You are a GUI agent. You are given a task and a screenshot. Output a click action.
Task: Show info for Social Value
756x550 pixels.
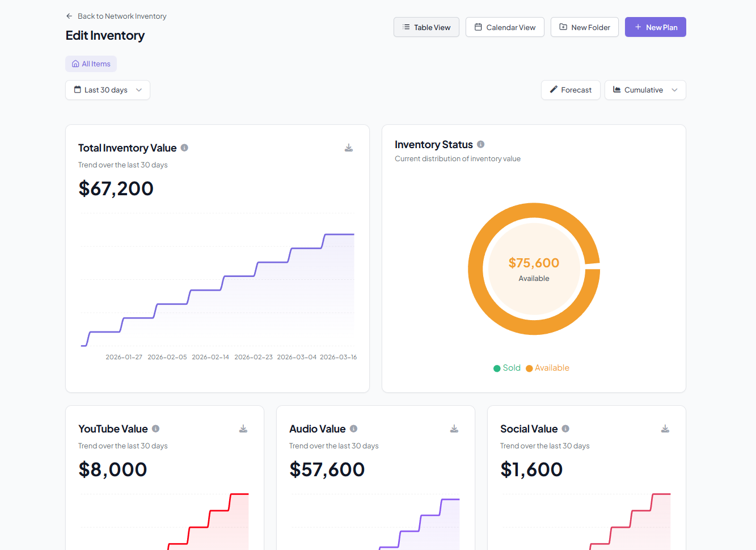[x=565, y=429]
